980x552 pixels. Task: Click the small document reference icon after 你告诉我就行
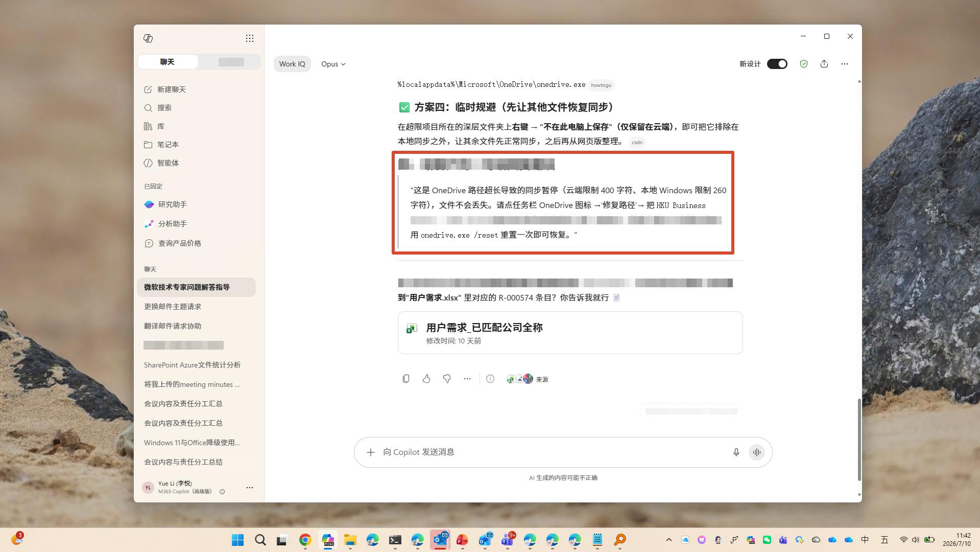616,298
